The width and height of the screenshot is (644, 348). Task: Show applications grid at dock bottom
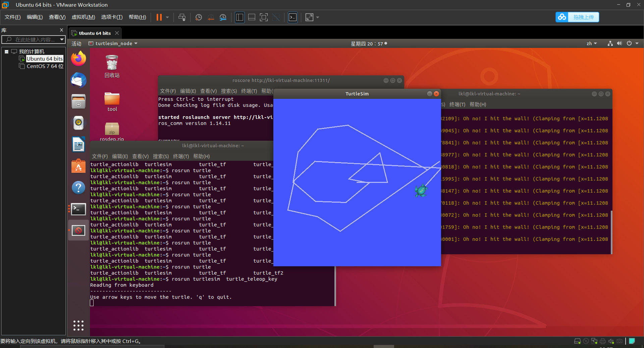tap(78, 325)
